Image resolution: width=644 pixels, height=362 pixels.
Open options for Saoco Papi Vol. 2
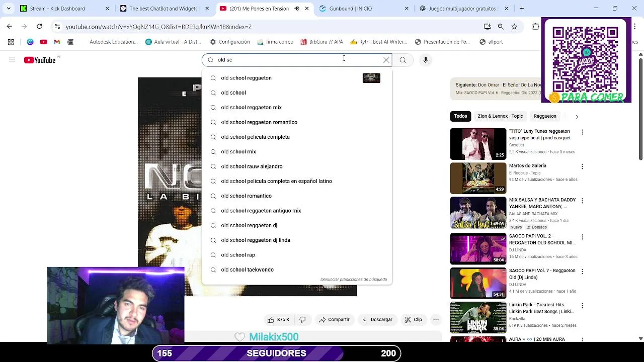point(582,237)
